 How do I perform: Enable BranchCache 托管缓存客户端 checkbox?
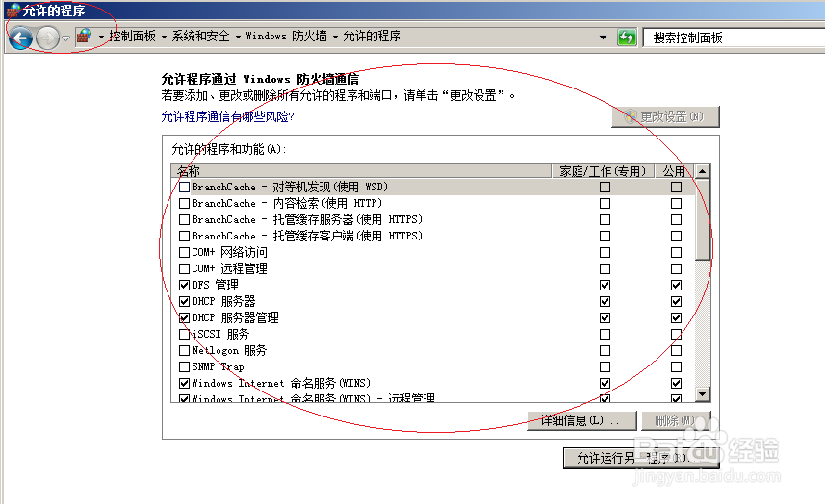tap(184, 236)
